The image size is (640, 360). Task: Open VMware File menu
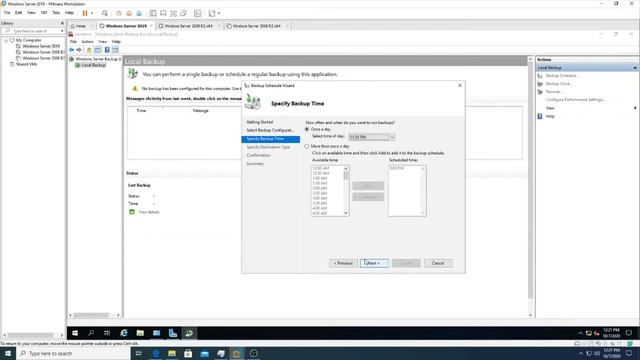(7, 13)
